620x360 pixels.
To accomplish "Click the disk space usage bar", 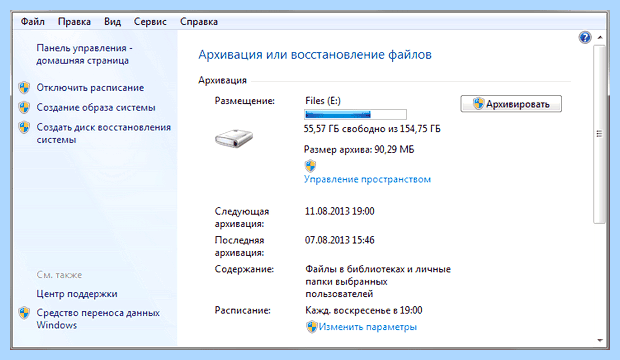I will pos(355,114).
